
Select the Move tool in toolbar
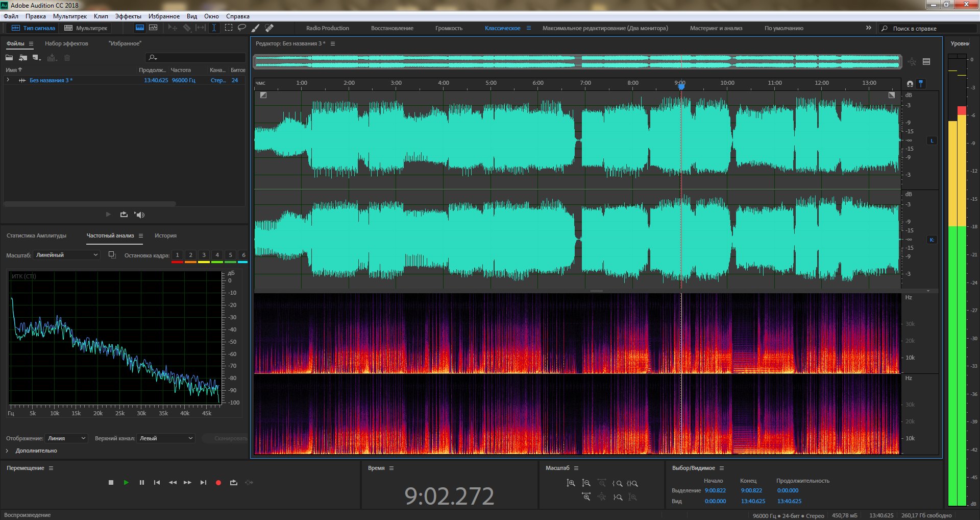173,28
